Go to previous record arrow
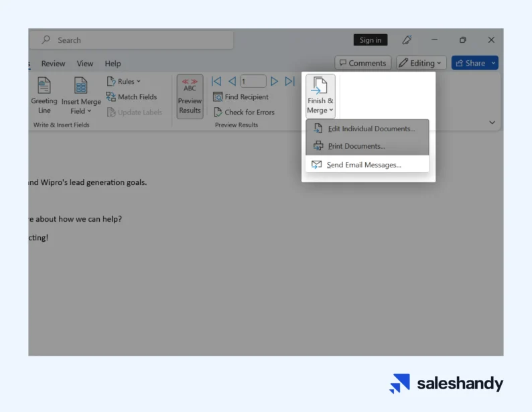 pos(232,81)
